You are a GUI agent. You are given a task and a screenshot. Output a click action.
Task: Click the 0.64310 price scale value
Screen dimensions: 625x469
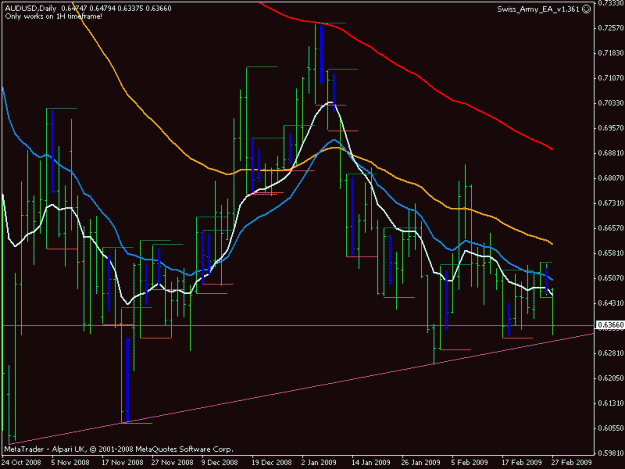pyautogui.click(x=611, y=303)
